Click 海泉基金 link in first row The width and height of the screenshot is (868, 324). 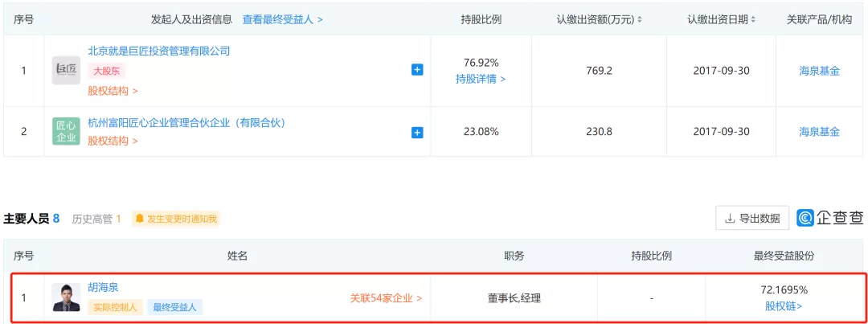819,71
